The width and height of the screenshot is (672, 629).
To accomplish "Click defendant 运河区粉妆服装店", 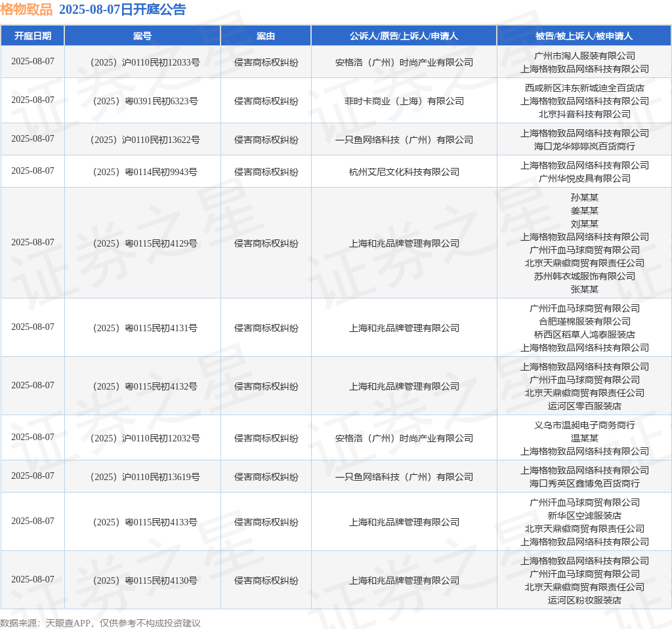I will pos(585,600).
